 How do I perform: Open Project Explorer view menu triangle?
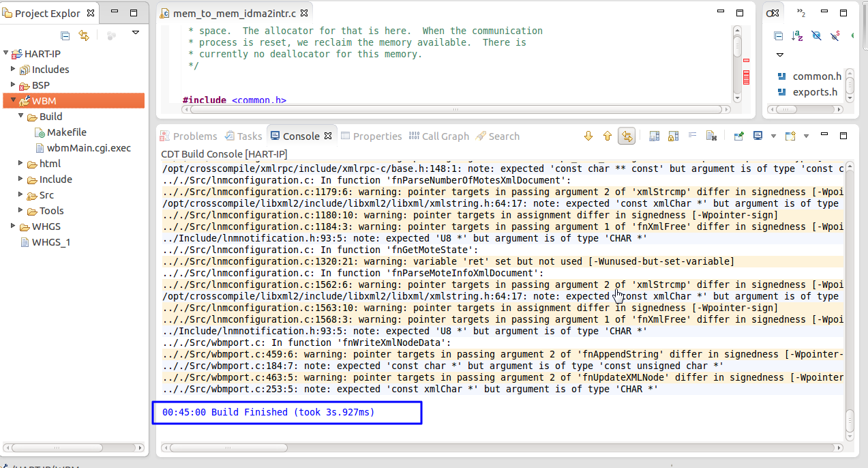pos(135,33)
